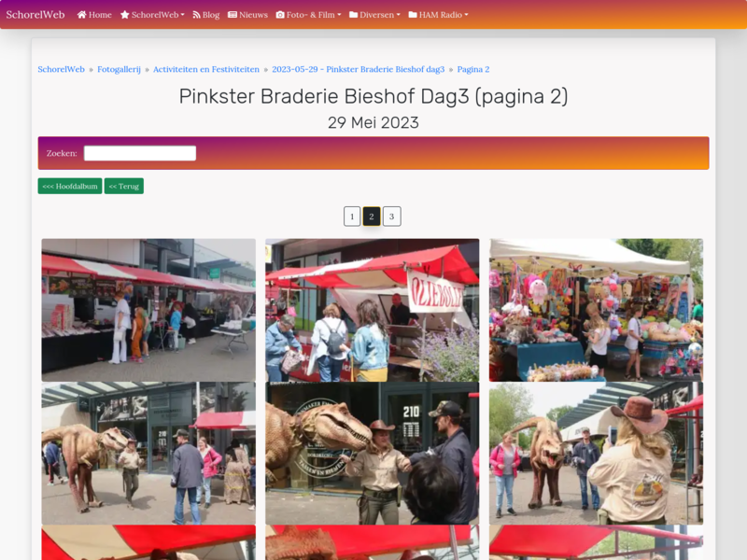
Task: Expand the Foto- & Film dropdown arrow
Action: [x=339, y=15]
